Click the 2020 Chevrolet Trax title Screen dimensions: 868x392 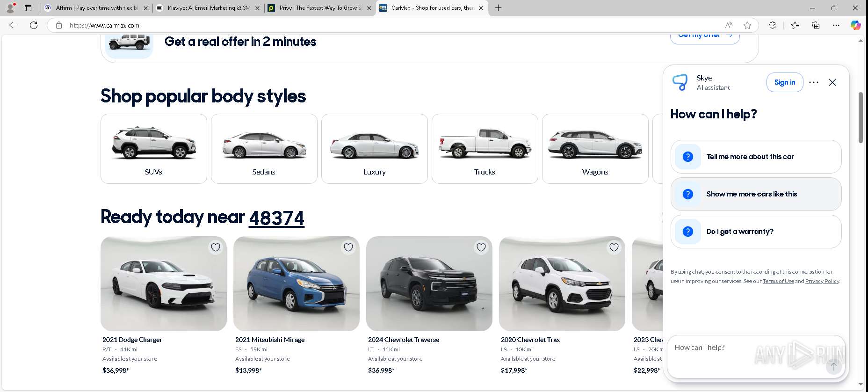530,340
